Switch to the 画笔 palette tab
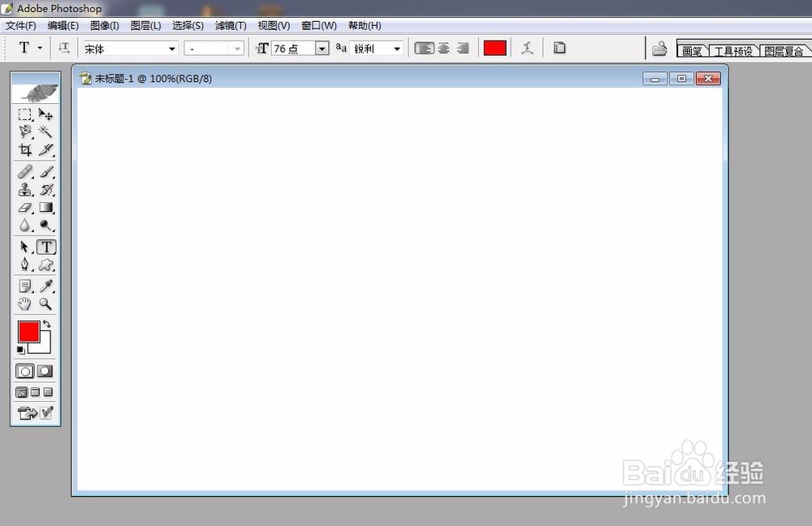 pos(692,51)
